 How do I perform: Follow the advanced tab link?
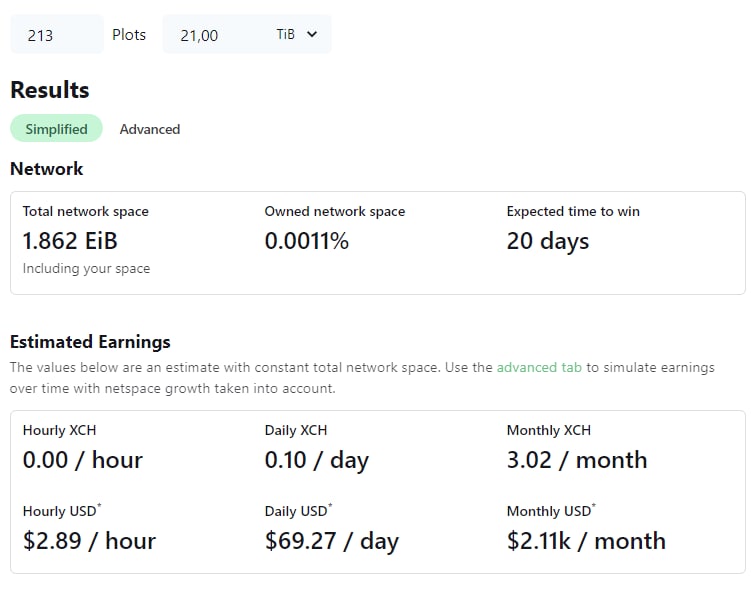pos(539,367)
